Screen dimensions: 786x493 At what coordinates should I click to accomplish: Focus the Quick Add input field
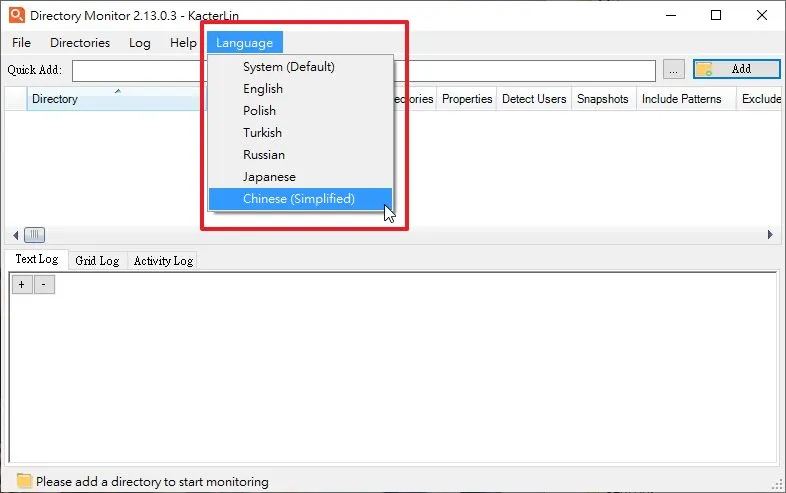tap(363, 71)
